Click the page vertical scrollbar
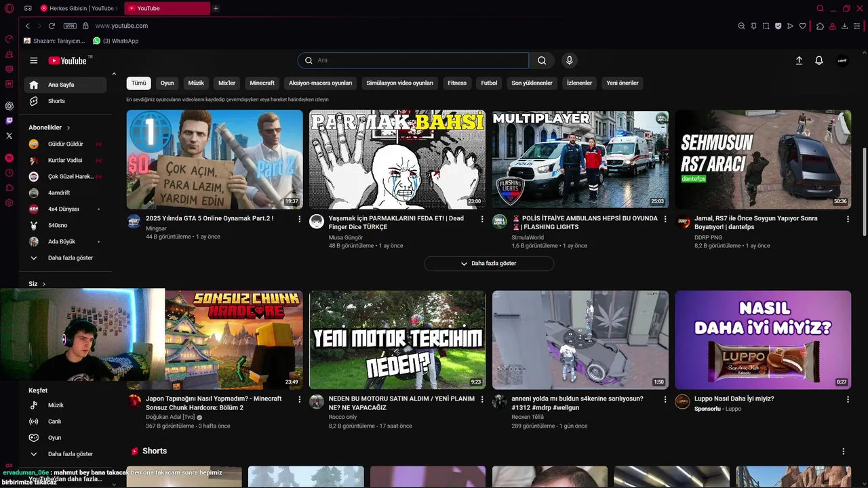868x488 pixels. 864,192
